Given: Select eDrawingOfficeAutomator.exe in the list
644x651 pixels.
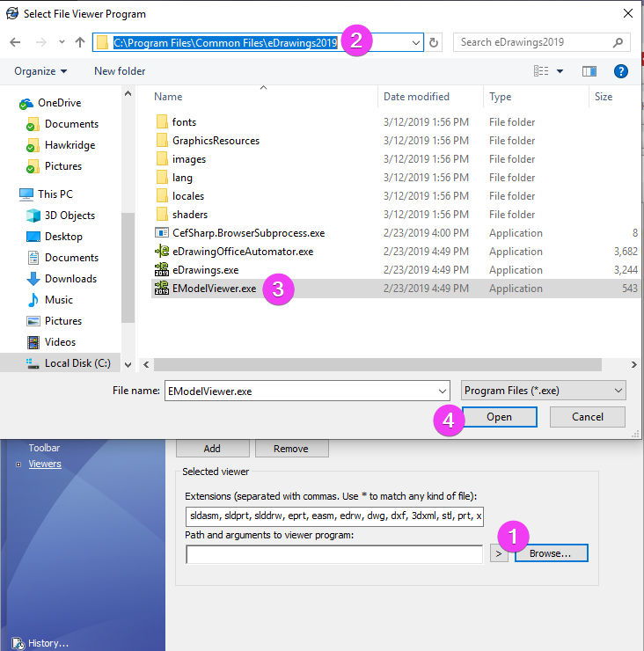Looking at the screenshot, I should pos(243,252).
